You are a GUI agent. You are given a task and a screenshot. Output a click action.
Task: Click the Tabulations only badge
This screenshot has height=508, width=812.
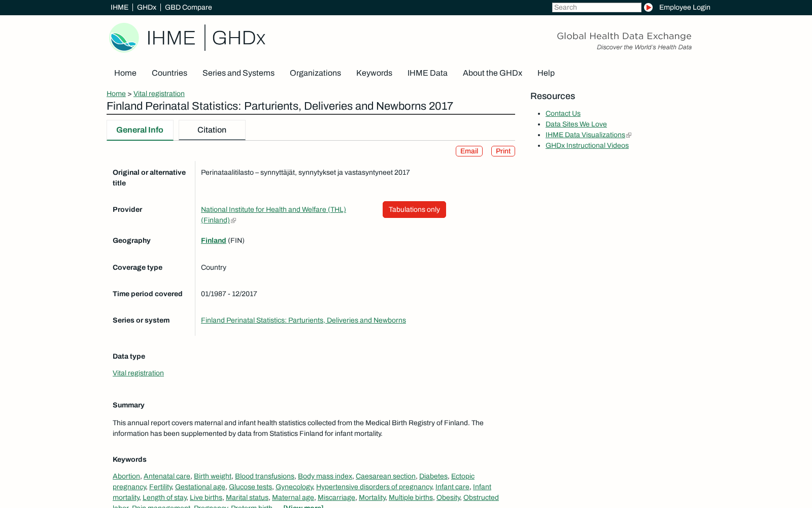pos(414,210)
